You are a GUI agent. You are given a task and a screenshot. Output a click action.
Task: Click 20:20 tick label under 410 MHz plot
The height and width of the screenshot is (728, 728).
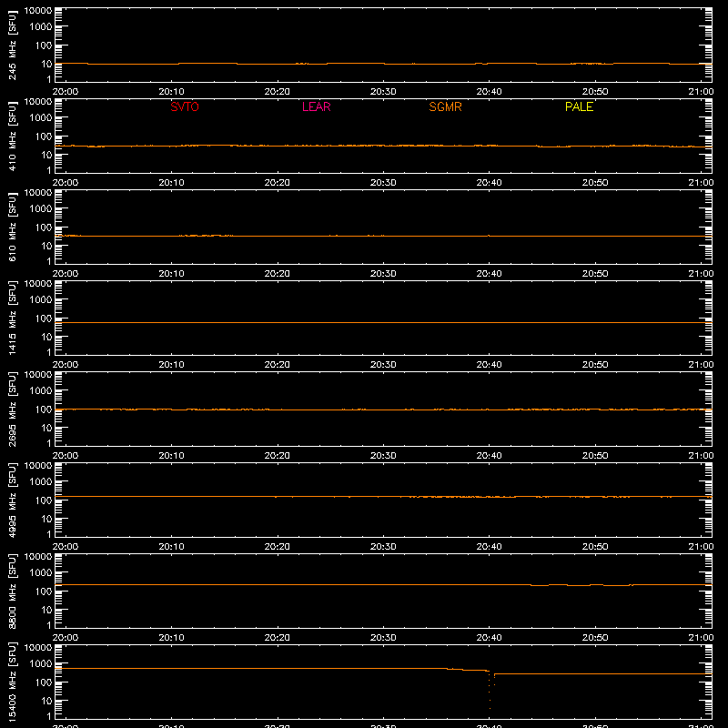click(x=278, y=183)
